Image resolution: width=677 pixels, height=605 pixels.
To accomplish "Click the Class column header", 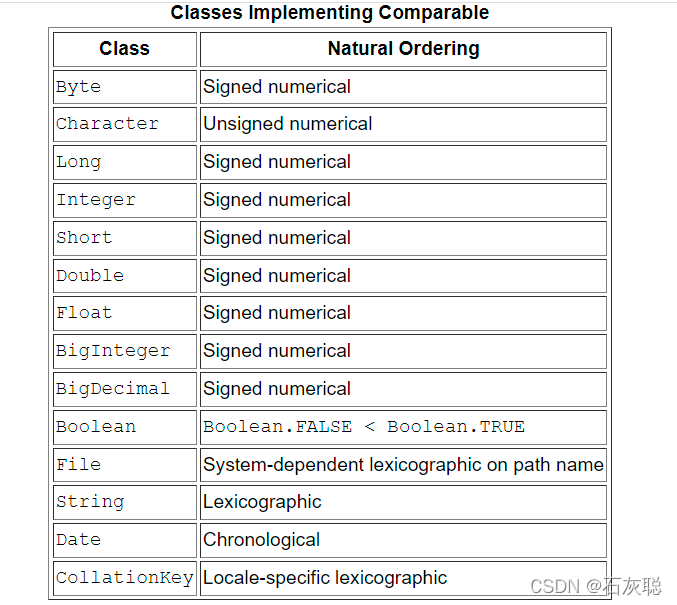I will (x=125, y=49).
